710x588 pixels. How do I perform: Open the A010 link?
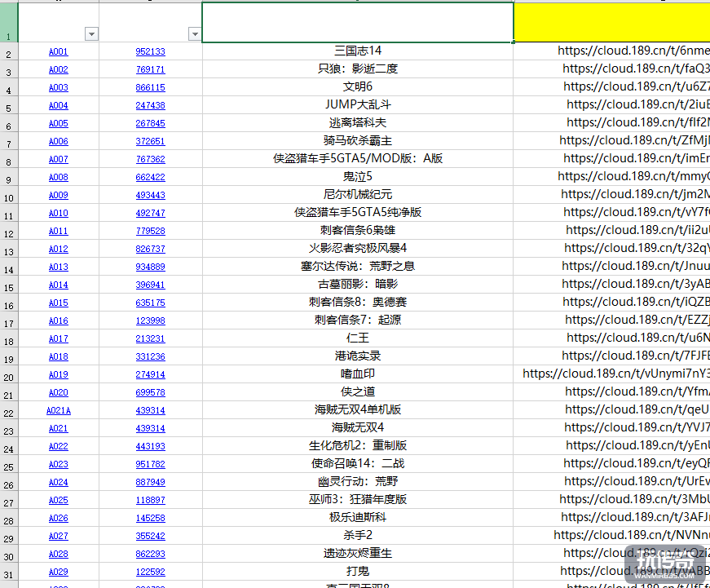tap(59, 213)
